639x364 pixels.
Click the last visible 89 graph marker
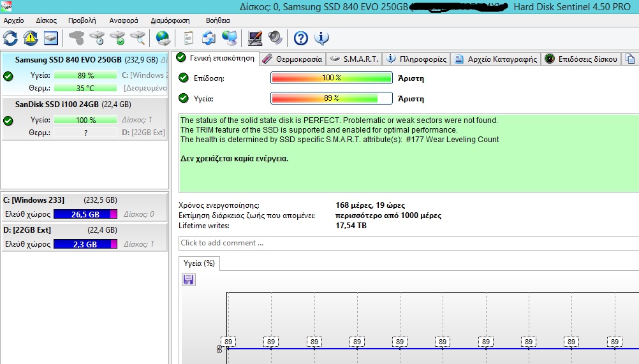[615, 342]
